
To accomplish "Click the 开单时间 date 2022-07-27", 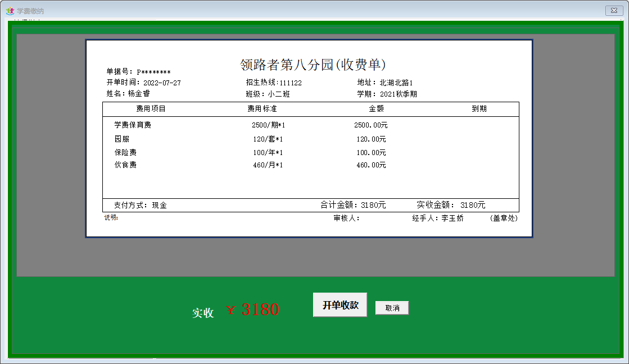I will [162, 83].
